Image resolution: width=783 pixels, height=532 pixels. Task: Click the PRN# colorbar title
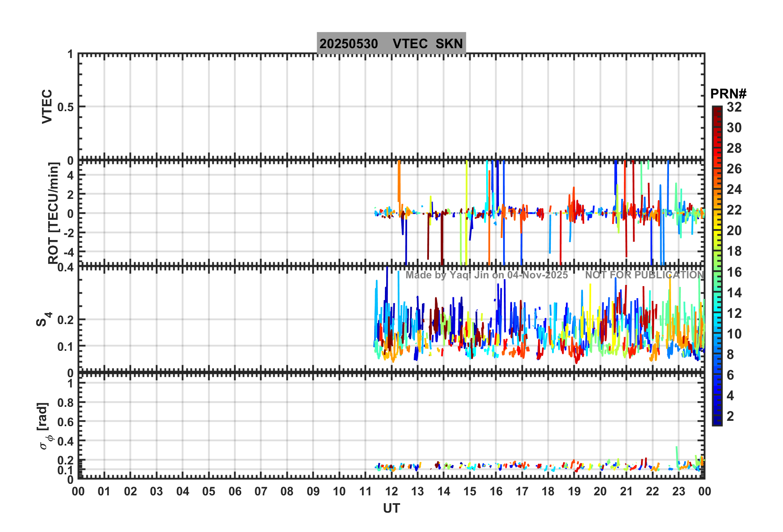pyautogui.click(x=728, y=94)
